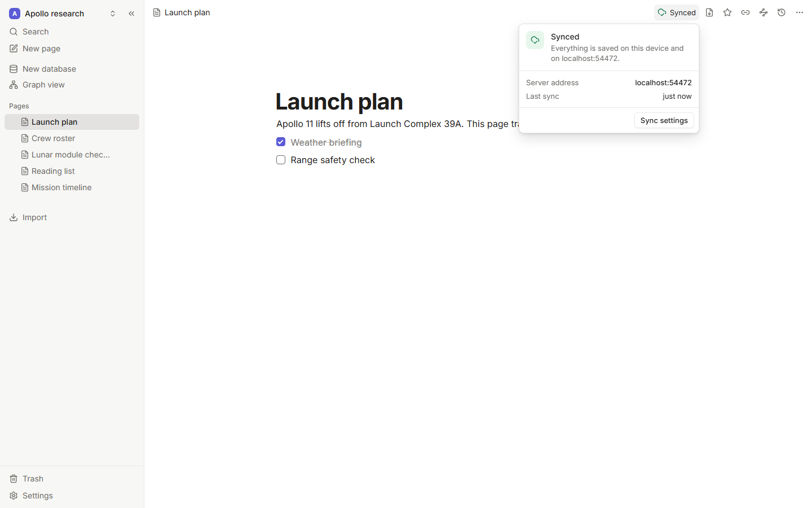
Task: Open the Reading list page
Action: click(x=72, y=171)
